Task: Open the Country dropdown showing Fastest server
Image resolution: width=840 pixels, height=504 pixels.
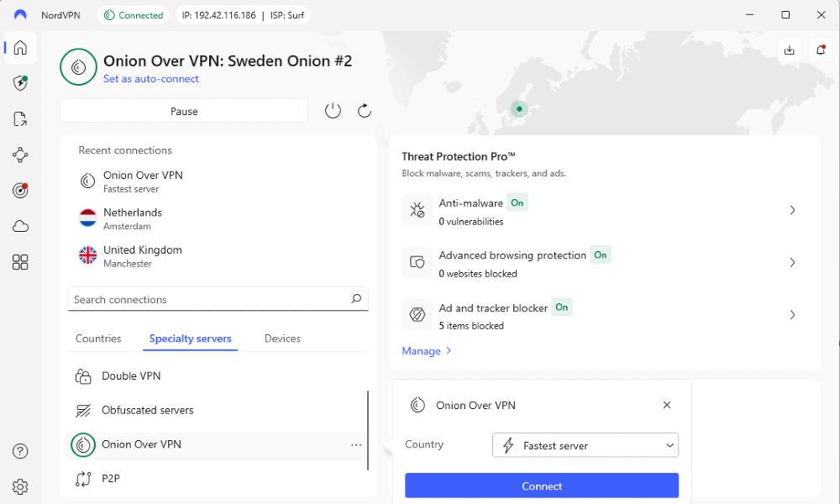Action: point(585,445)
